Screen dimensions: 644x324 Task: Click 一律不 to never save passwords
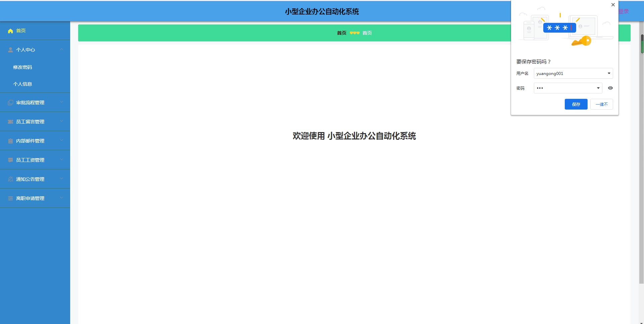tap(601, 104)
